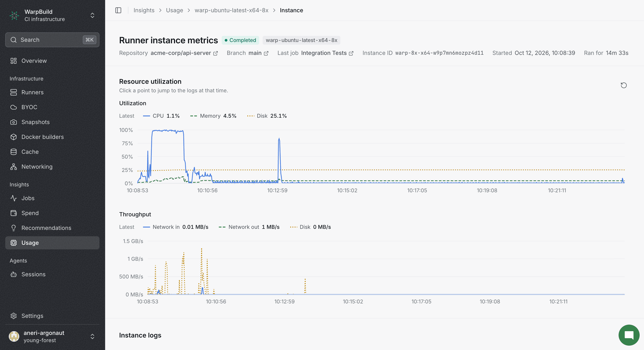Click the warp-ubuntu-latest-x64-8x label badge
Image resolution: width=644 pixels, height=350 pixels.
click(x=301, y=40)
